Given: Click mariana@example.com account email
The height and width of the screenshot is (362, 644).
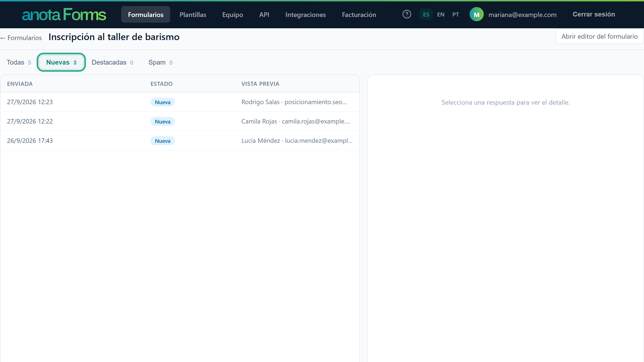Looking at the screenshot, I should (x=523, y=15).
